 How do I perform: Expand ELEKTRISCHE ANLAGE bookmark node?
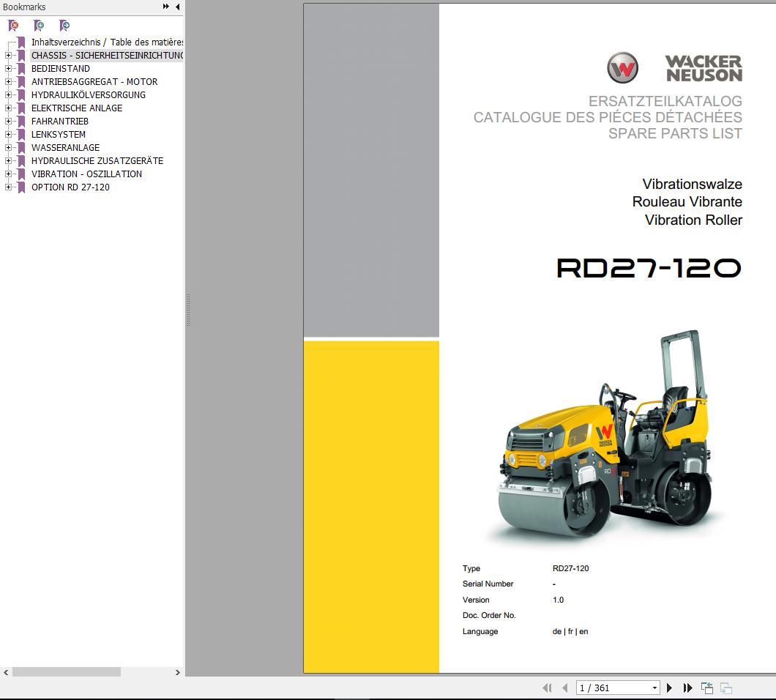(x=8, y=108)
